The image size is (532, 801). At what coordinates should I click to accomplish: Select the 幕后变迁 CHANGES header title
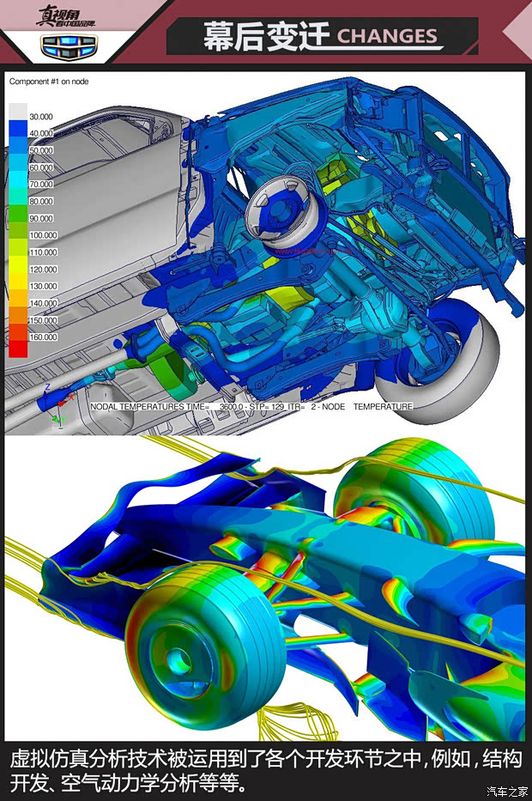pyautogui.click(x=320, y=36)
